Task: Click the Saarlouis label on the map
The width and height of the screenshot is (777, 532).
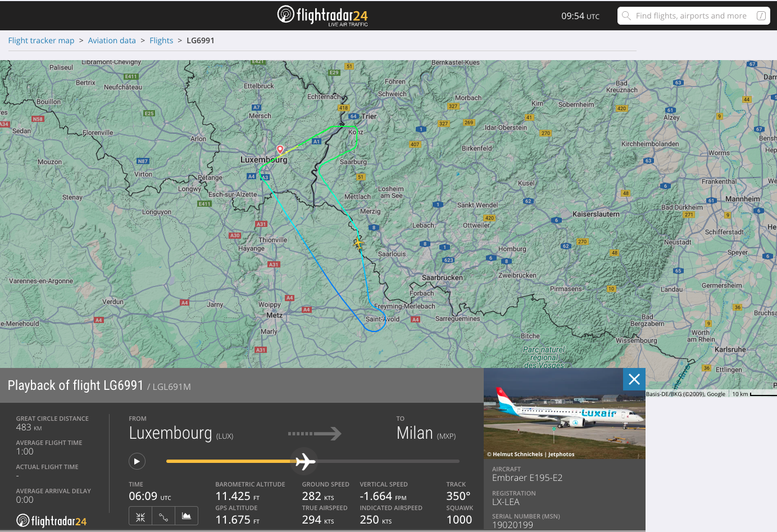Action: coord(392,254)
